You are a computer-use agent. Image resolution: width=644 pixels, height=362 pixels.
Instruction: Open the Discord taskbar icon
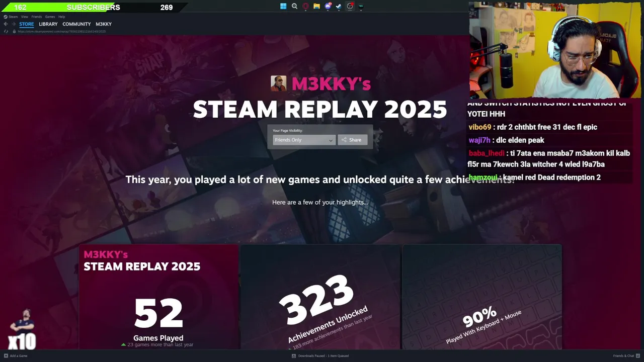coord(328,7)
